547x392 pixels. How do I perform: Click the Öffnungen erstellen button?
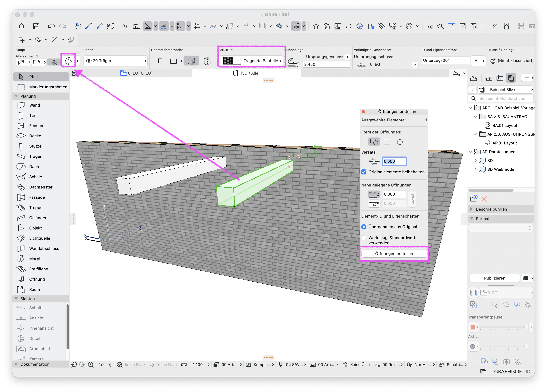point(394,254)
